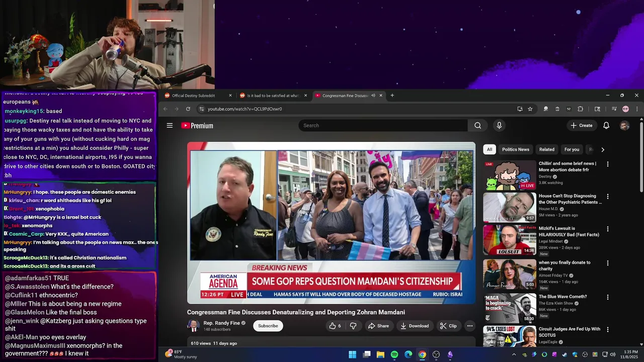Open volume control in system tray
The image size is (644, 362).
pyautogui.click(x=613, y=354)
